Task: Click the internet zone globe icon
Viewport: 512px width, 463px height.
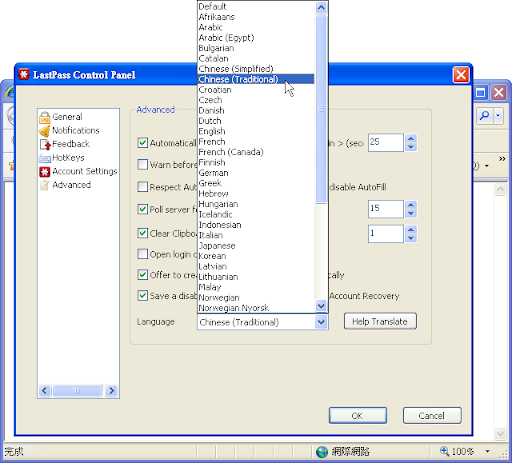Action: (322, 452)
